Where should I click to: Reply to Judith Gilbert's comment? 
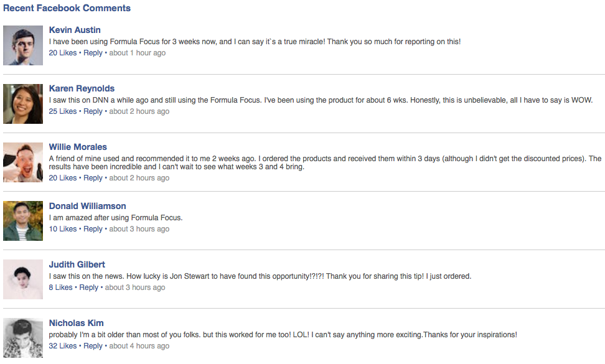tap(89, 287)
